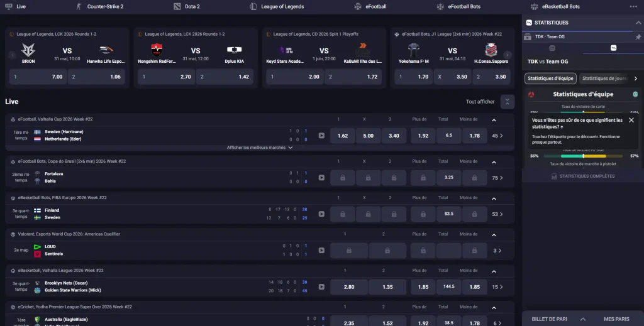Collapse the Yodha Premier League section
The height and width of the screenshot is (326, 644).
[x=494, y=308]
